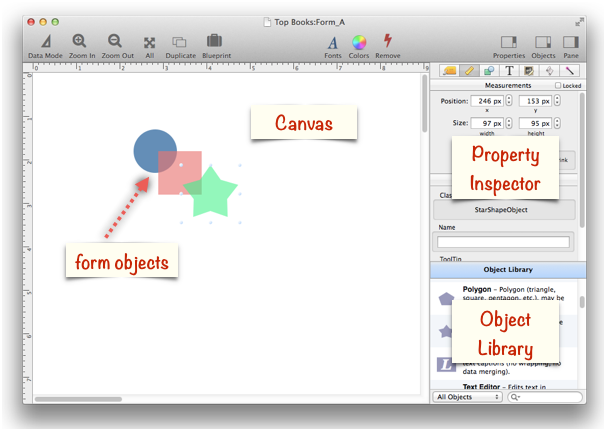606x431 pixels.
Task: Click the Text Editor library entry
Action: (x=504, y=387)
